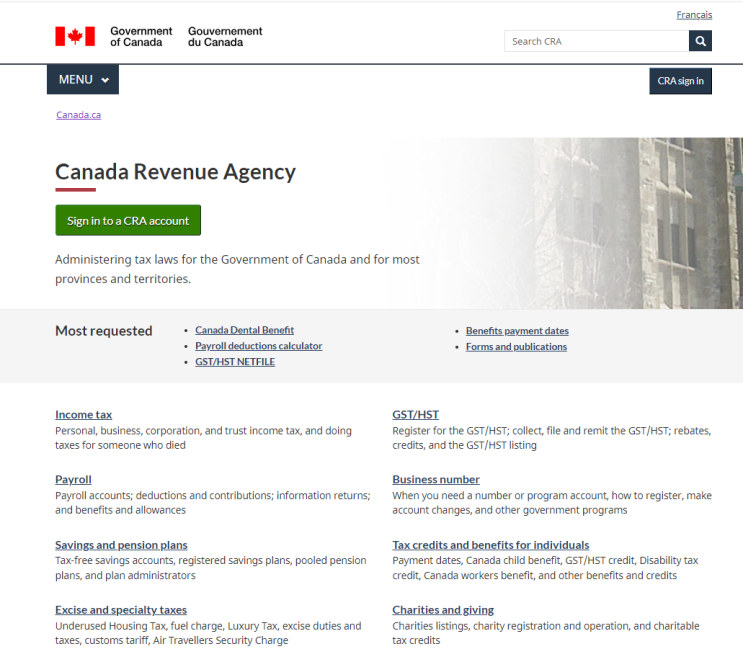This screenshot has width=743, height=649.
Task: Click 'Payroll accounts; deductions' description text
Action: [x=213, y=503]
